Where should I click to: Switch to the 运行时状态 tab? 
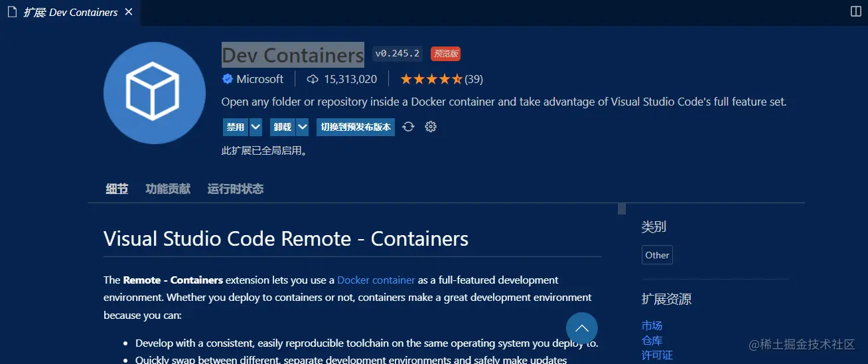(x=236, y=189)
